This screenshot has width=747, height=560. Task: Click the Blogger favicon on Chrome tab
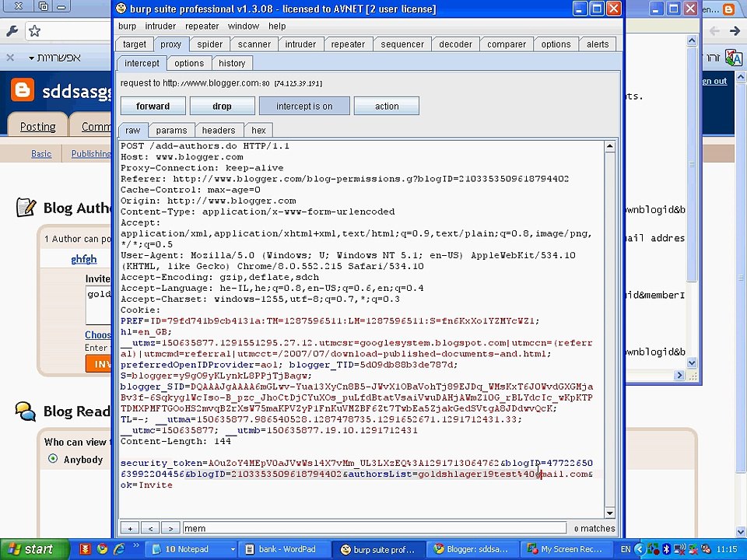pos(728,9)
